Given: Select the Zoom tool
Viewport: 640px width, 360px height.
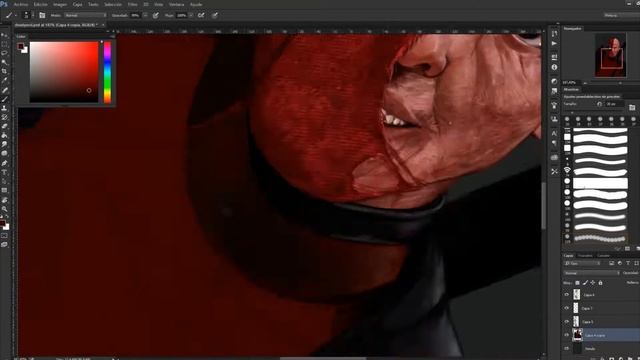Looking at the screenshot, I should pos(4,209).
